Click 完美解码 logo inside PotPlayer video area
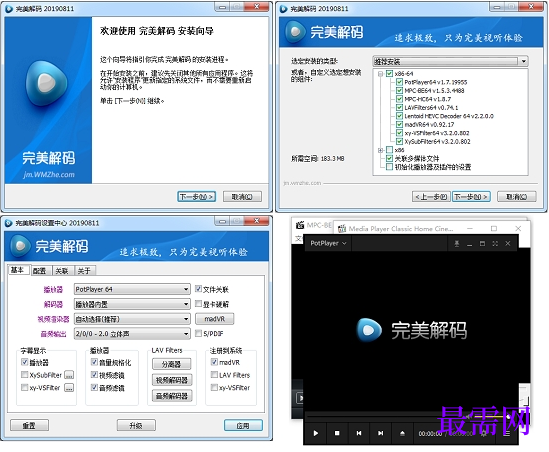 (x=369, y=330)
